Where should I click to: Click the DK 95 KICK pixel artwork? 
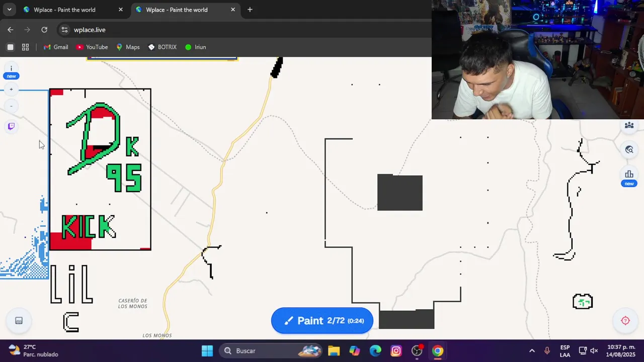tap(100, 169)
